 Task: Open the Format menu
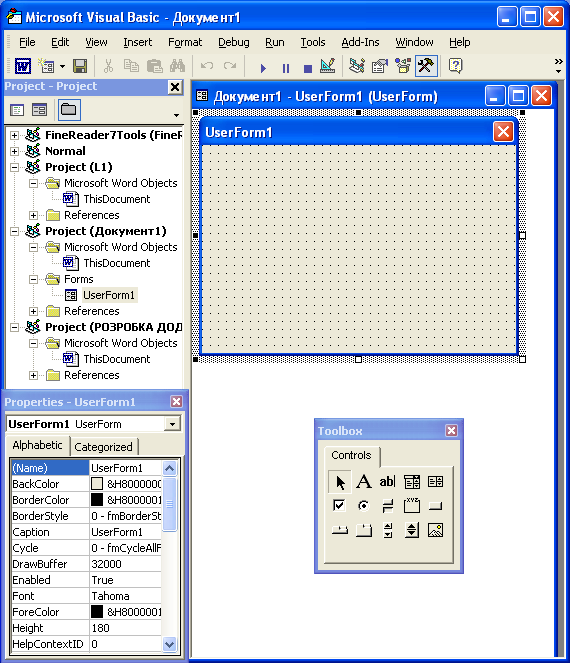[x=185, y=42]
